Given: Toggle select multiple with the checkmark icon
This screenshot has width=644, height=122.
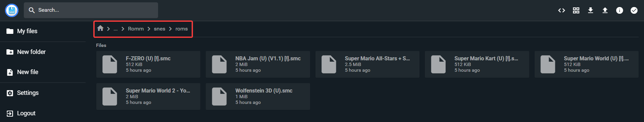Looking at the screenshot, I should 634,10.
